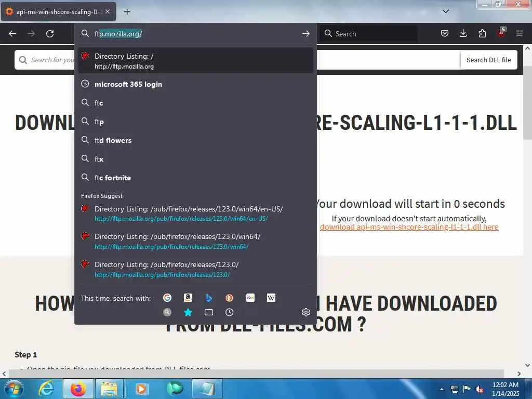
Task: Click the go arrow in address bar
Action: click(x=305, y=34)
